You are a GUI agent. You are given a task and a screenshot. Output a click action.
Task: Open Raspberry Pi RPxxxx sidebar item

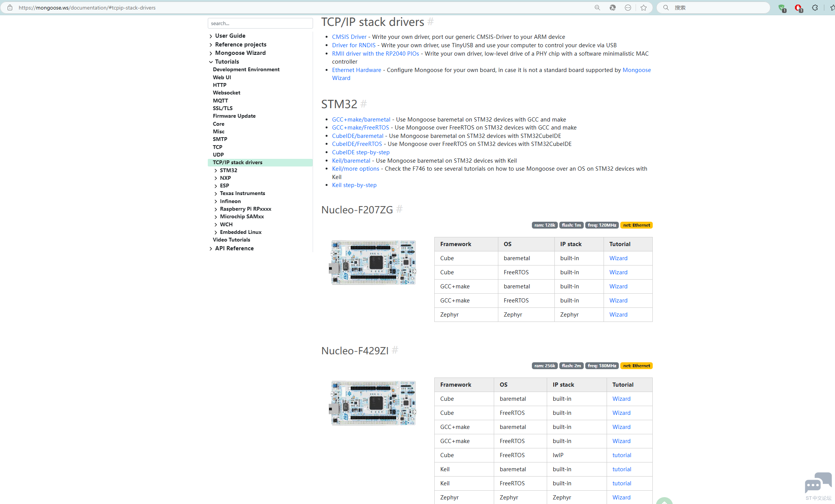pos(246,209)
